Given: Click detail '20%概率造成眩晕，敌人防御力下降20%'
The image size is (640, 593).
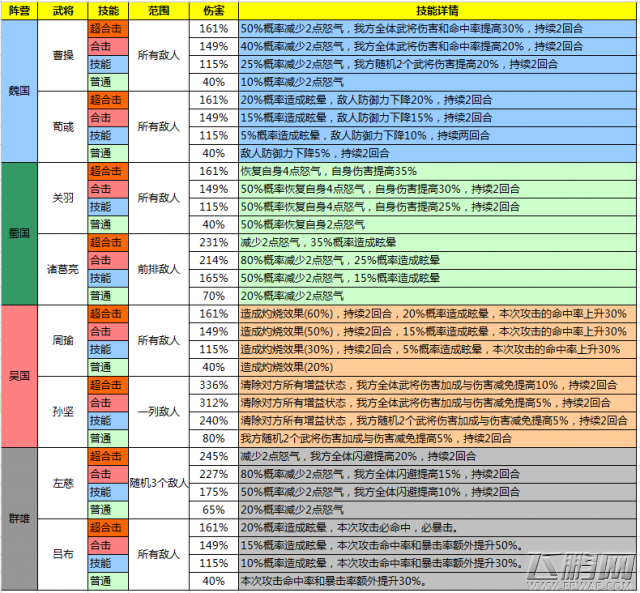Looking at the screenshot, I should pyautogui.click(x=337, y=100).
